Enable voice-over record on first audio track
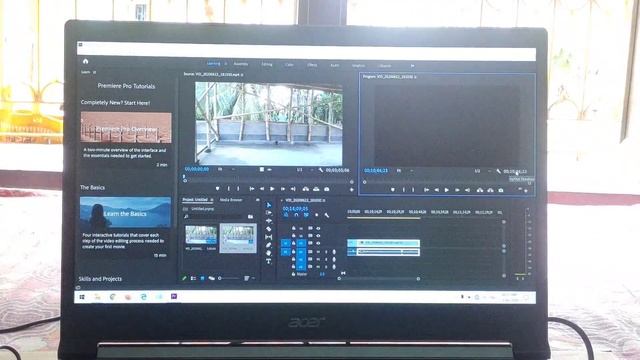 334,252
